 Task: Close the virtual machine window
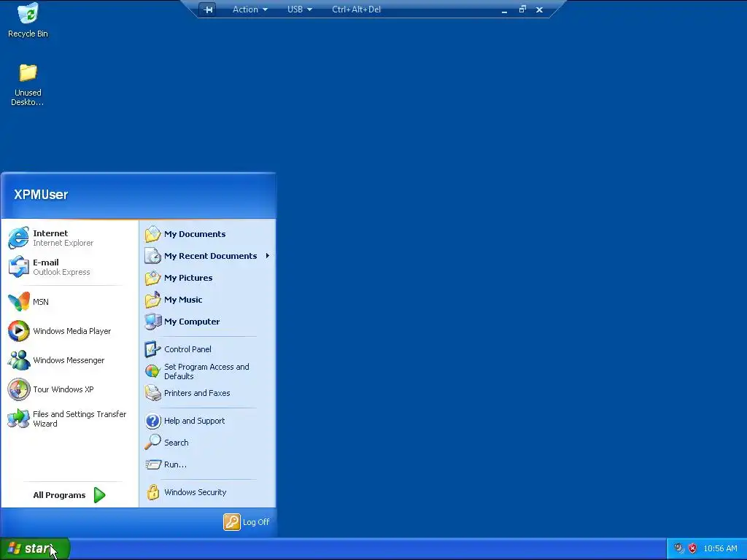539,9
